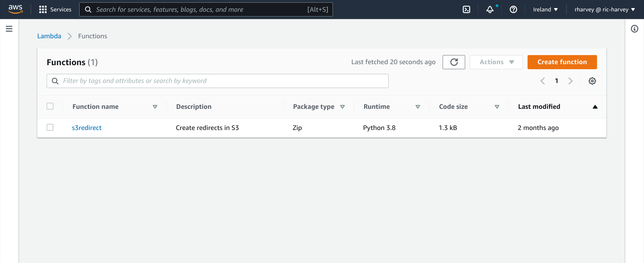This screenshot has height=263, width=644.
Task: Go to next page of functions
Action: 571,81
